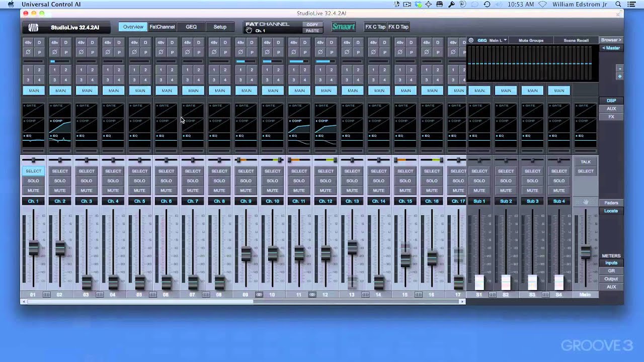Switch to the Overview tab

133,27
